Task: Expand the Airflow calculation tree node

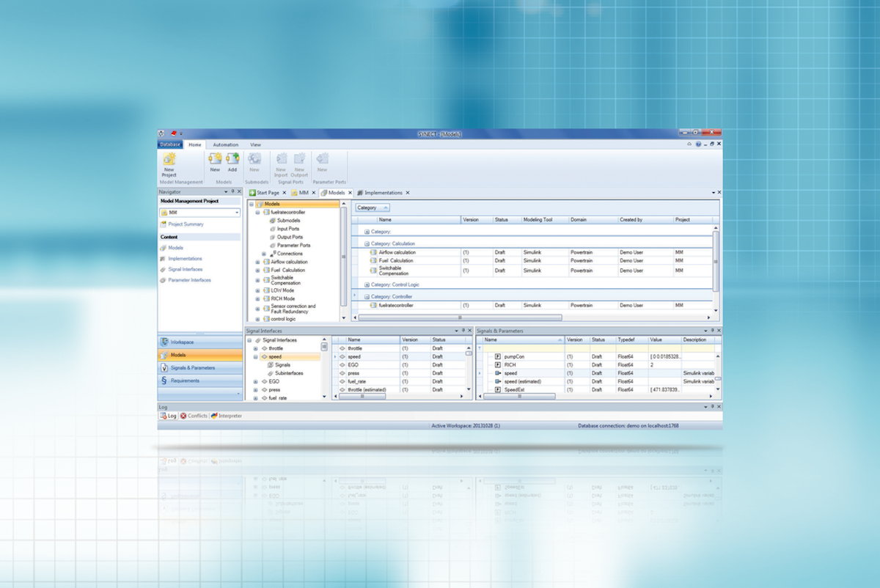Action: tap(257, 262)
